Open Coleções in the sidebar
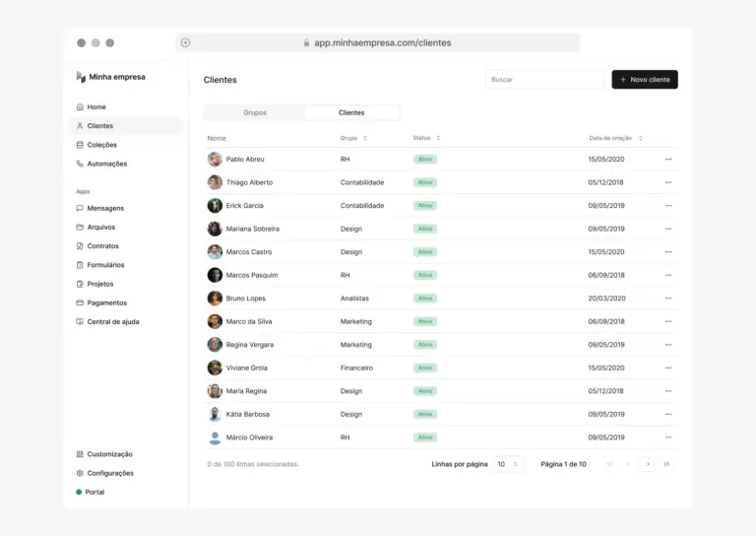756x536 pixels. click(x=96, y=145)
